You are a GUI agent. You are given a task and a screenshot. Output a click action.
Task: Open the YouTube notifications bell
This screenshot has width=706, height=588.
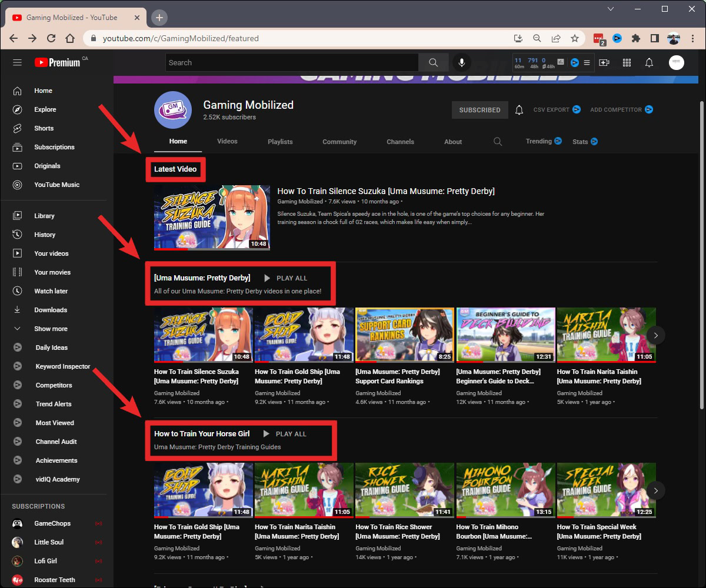(x=649, y=62)
